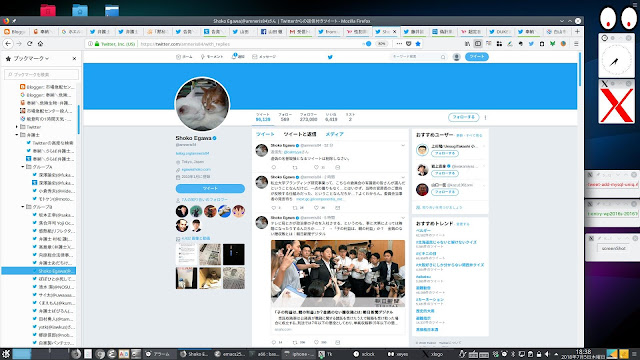The height and width of the screenshot is (360, 640).
Task: Close the bookmarks sidebar
Action: [74, 58]
